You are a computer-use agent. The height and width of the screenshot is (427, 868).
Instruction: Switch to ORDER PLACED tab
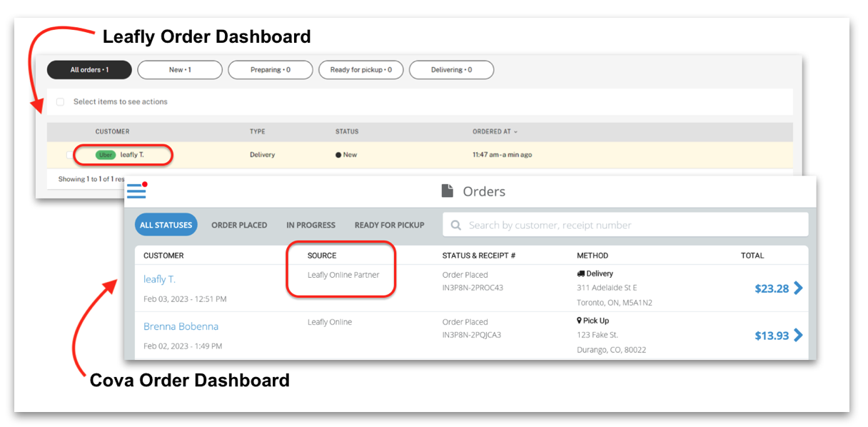tap(239, 225)
